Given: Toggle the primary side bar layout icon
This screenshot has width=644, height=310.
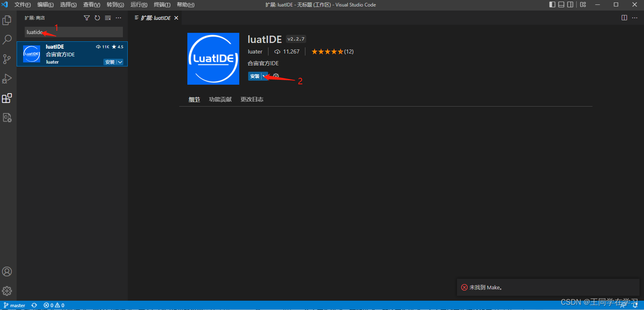Looking at the screenshot, I should pyautogui.click(x=552, y=4).
